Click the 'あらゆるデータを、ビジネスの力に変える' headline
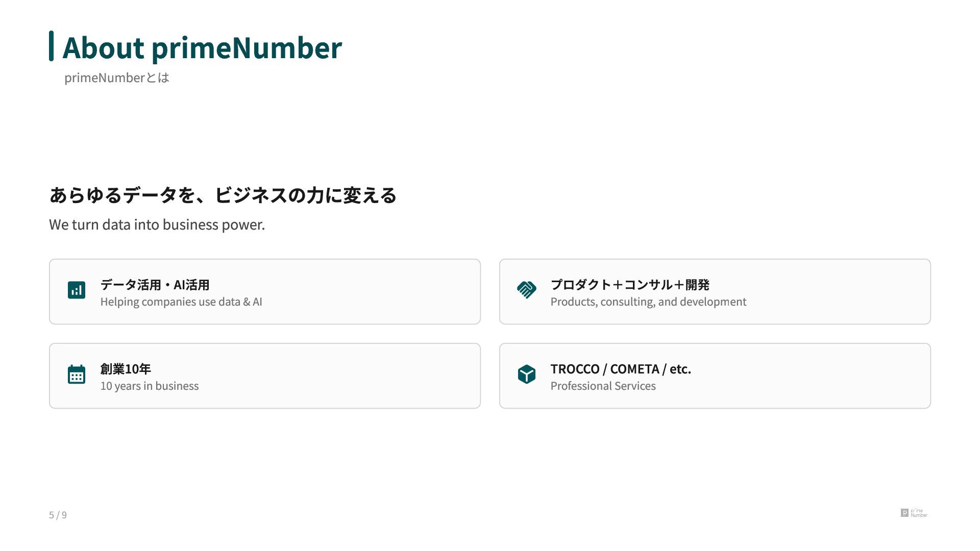The image size is (980, 551). (x=223, y=195)
